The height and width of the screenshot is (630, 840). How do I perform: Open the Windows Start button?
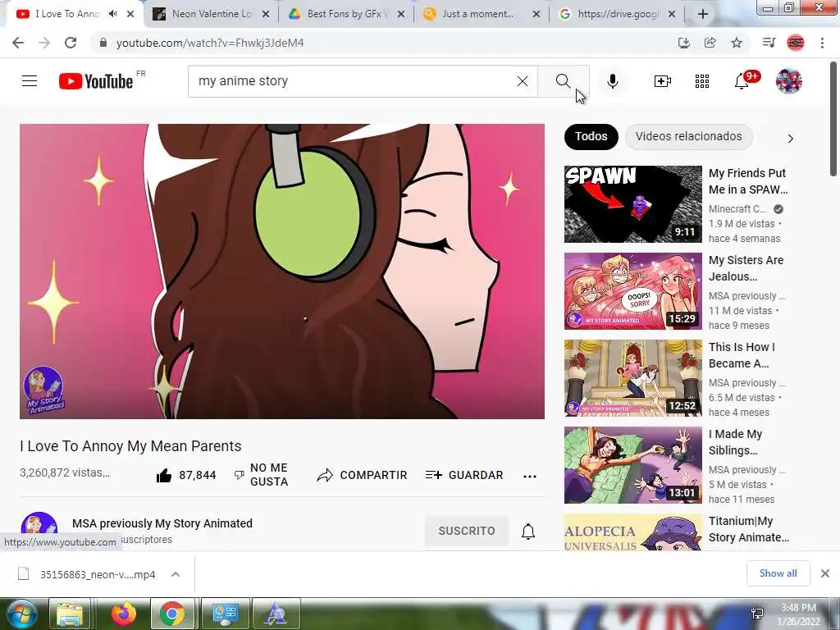pos(21,614)
